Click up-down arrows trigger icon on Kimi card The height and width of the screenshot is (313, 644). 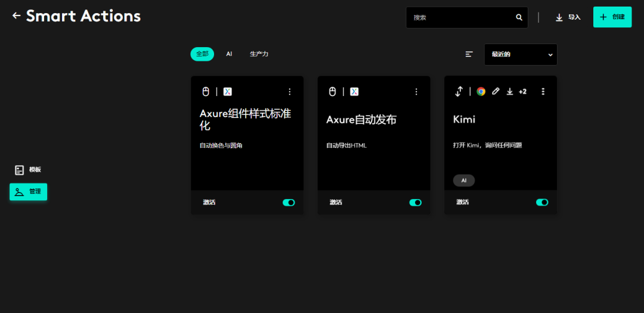point(459,92)
